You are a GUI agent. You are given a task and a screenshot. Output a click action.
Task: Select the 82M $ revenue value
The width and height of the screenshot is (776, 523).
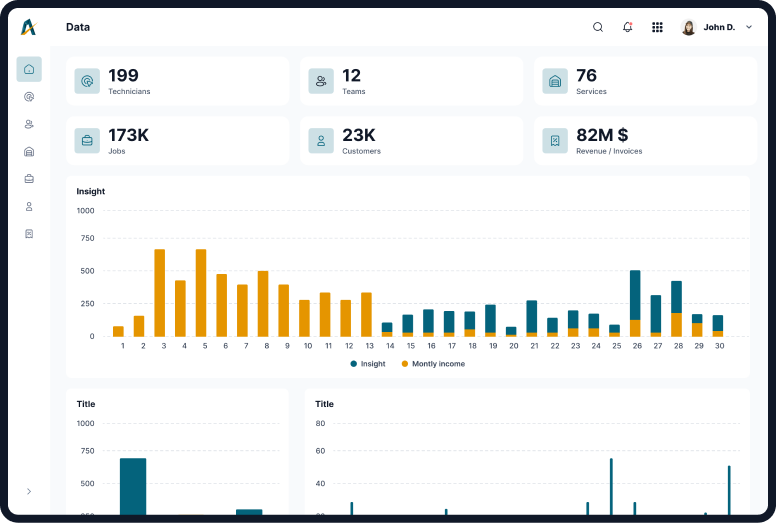tap(602, 135)
